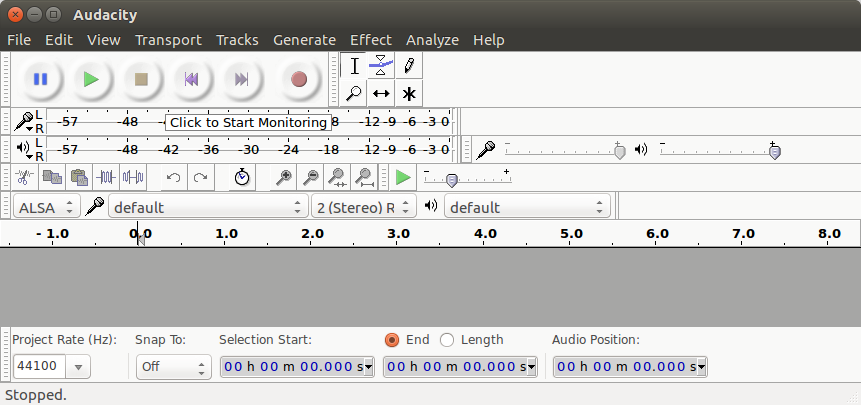Click the playback level meter scale
Image resolution: width=861 pixels, height=405 pixels.
248,149
